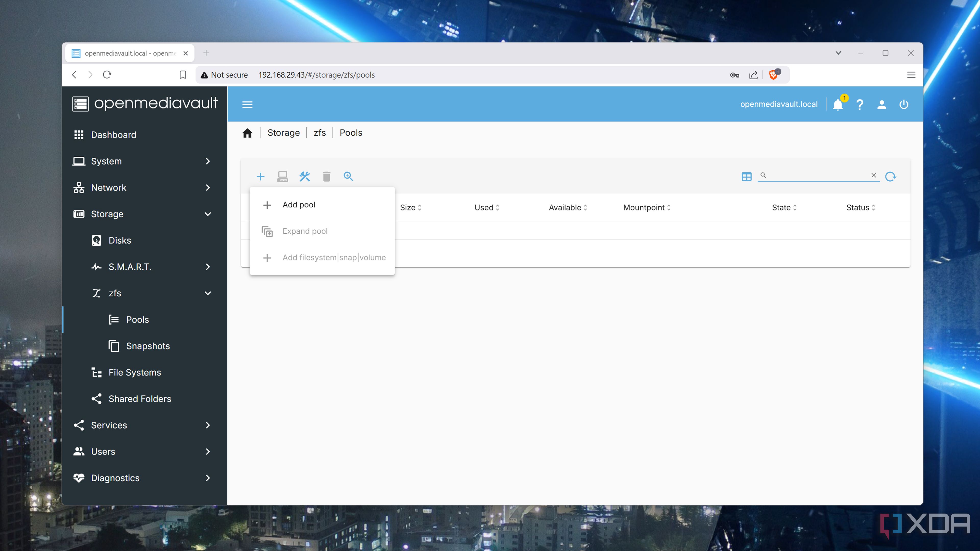Sort table by Size column
The width and height of the screenshot is (980, 551).
pos(410,208)
